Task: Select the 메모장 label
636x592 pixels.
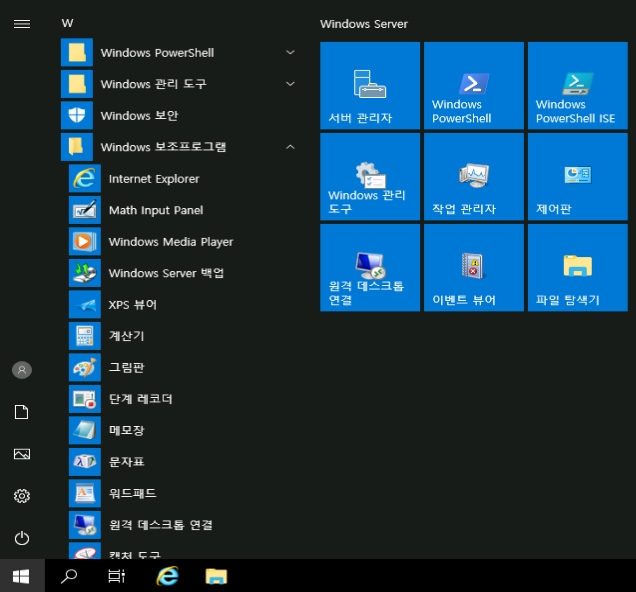Action: tap(127, 430)
